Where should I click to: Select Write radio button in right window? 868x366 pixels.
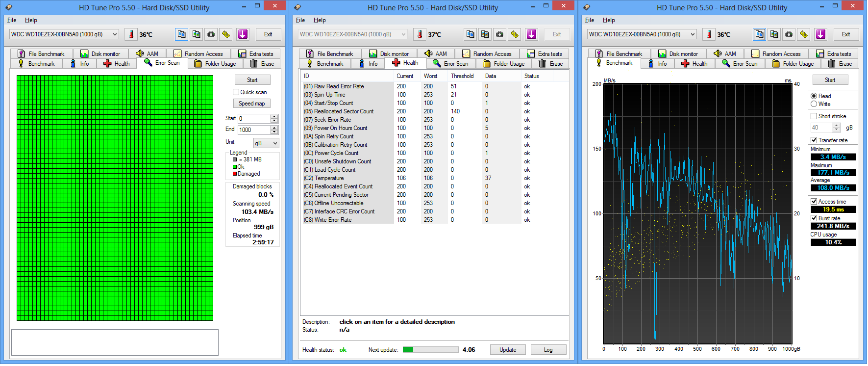(814, 104)
